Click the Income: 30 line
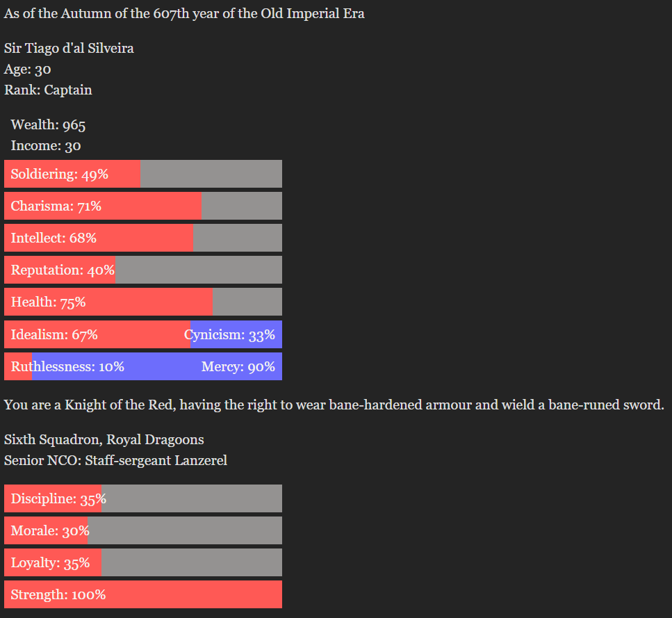 pyautogui.click(x=46, y=146)
